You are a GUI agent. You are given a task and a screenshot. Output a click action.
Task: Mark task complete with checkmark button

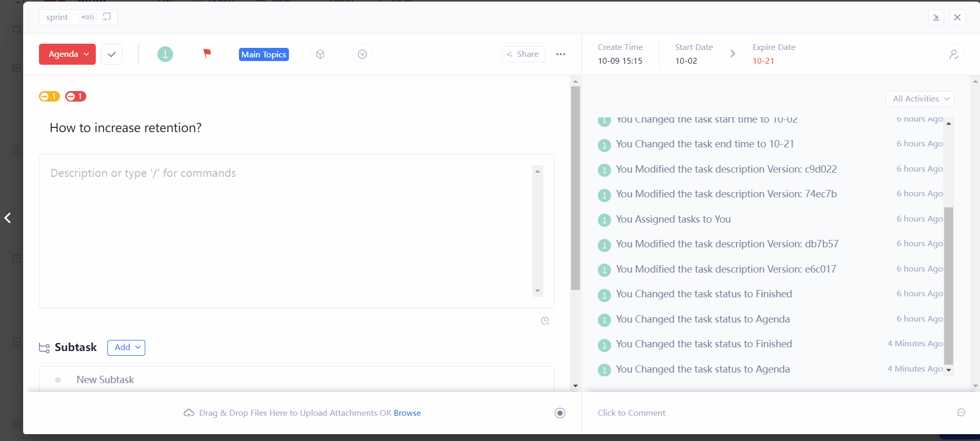[x=112, y=54]
